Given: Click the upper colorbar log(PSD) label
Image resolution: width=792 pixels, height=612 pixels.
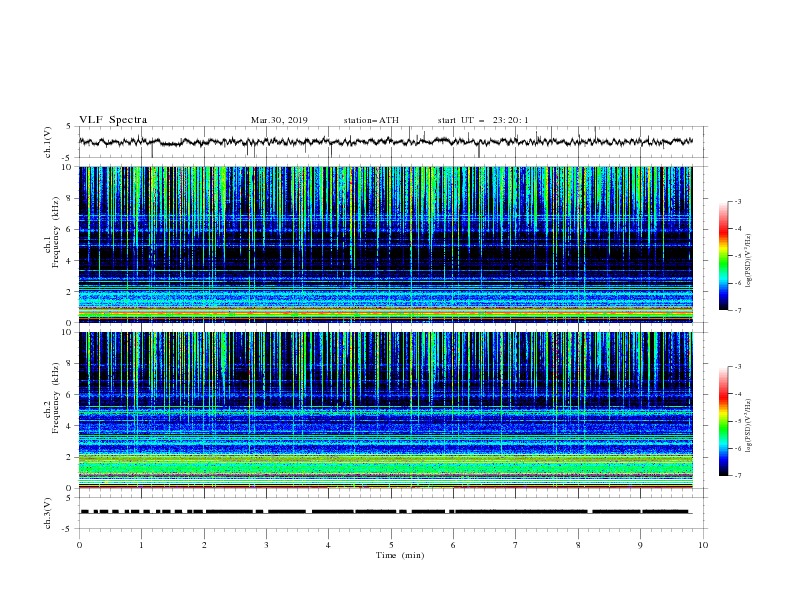Looking at the screenshot, I should point(748,261).
